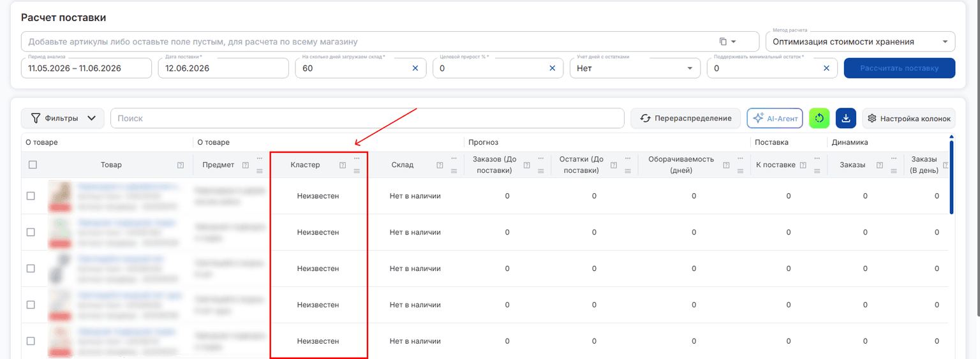Viewport: 980px width, 359px height.
Task: Click the green refresh icon button
Action: coord(819,118)
